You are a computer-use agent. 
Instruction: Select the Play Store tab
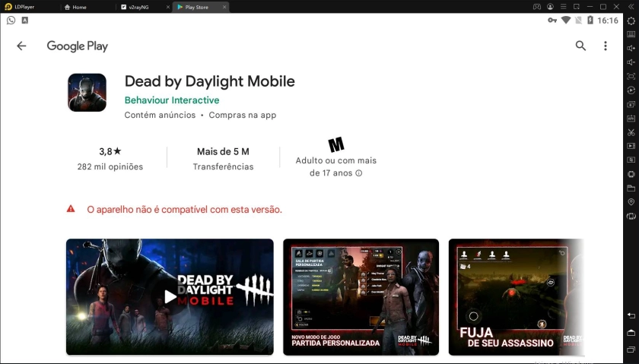[196, 7]
